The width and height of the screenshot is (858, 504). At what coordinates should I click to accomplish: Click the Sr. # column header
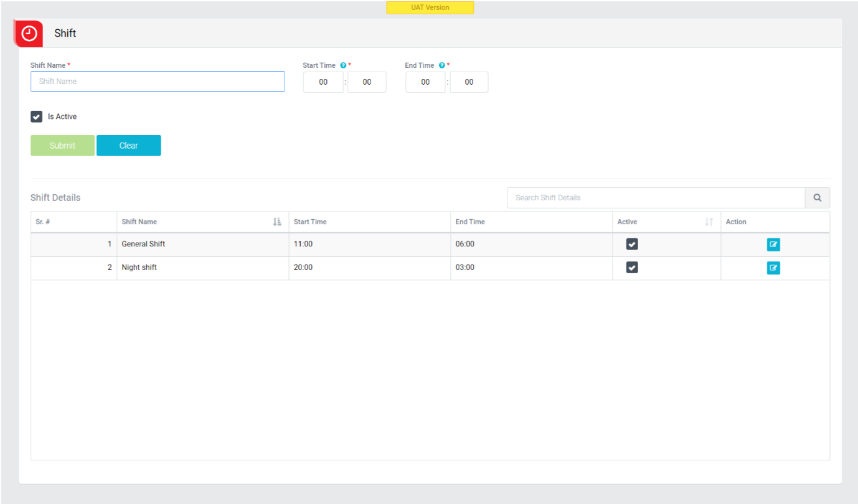click(74, 222)
